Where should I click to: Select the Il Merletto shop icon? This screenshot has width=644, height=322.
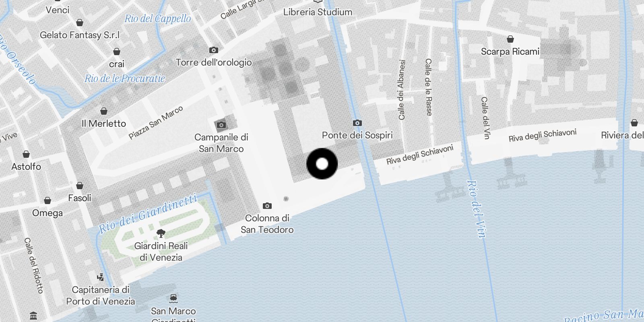point(104,111)
